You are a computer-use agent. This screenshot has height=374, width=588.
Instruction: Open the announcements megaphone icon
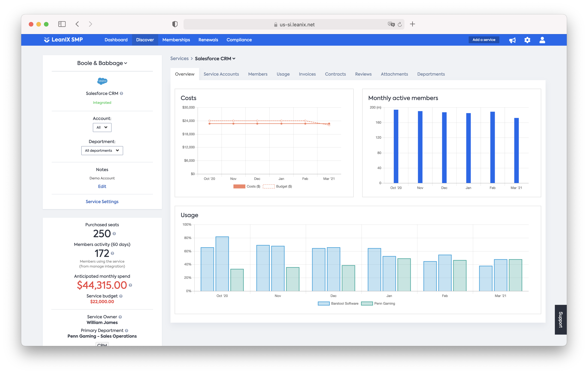(x=513, y=40)
